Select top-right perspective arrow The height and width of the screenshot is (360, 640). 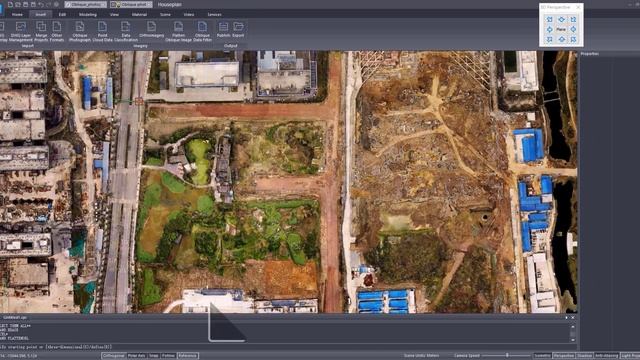[x=573, y=19]
